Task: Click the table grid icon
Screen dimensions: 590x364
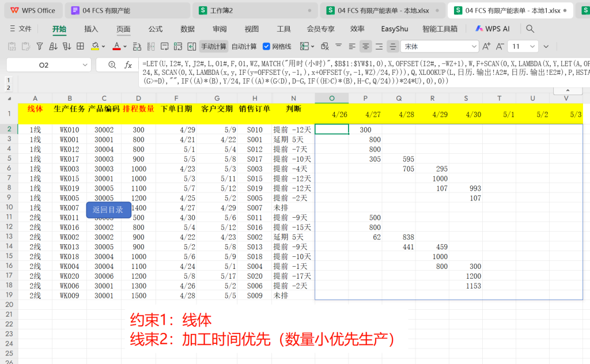Action: click(80, 46)
